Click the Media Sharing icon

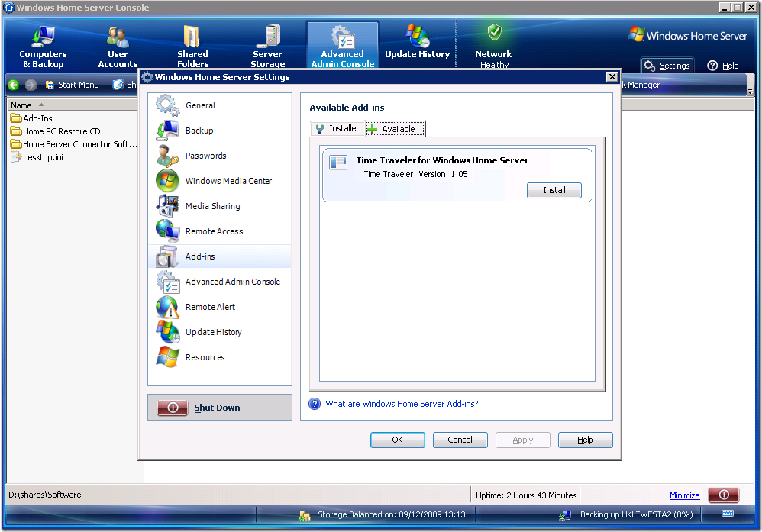point(168,206)
